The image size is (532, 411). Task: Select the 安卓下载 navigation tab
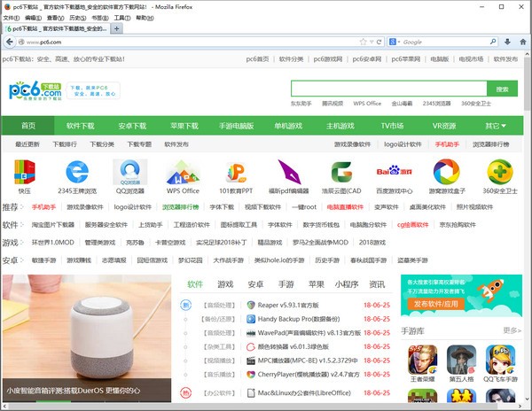(137, 126)
